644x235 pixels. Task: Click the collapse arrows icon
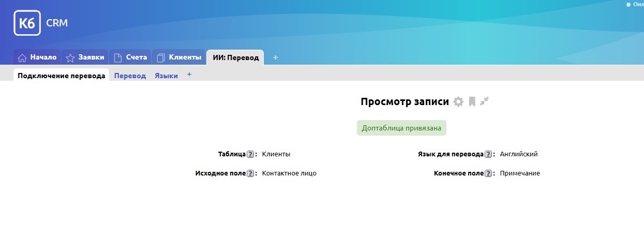[x=484, y=101]
